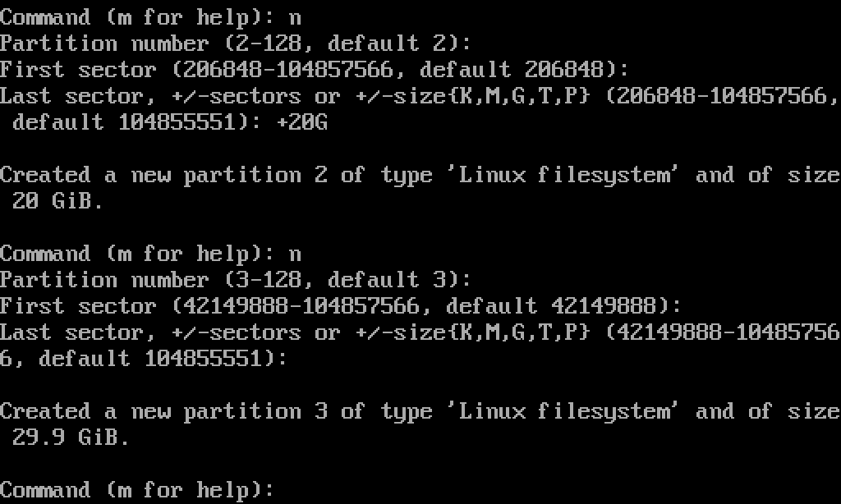
Task: Click the 'First sector (206848-104857566' prompt line
Action: click(315, 70)
